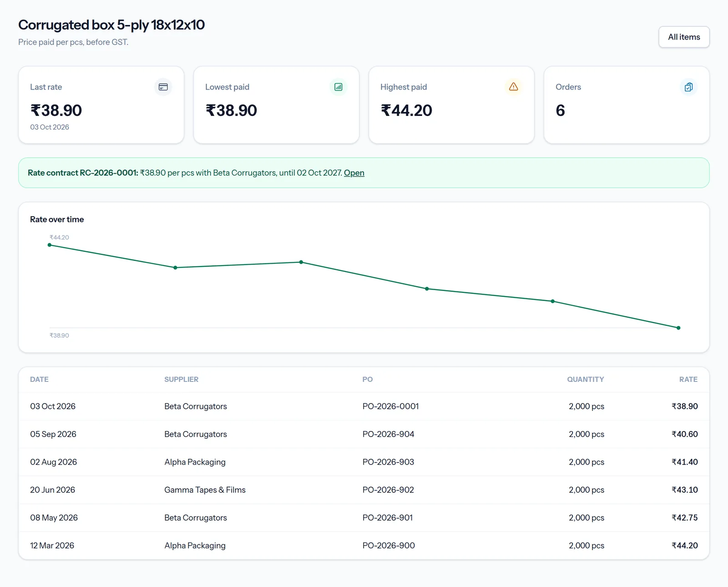Image resolution: width=728 pixels, height=587 pixels.
Task: Click the Highest paid warning icon
Action: point(514,87)
